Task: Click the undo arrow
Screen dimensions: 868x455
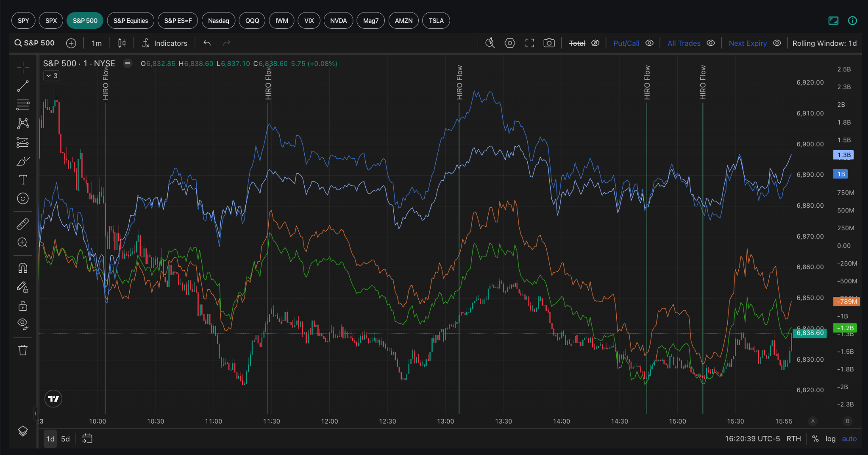Action: point(207,43)
